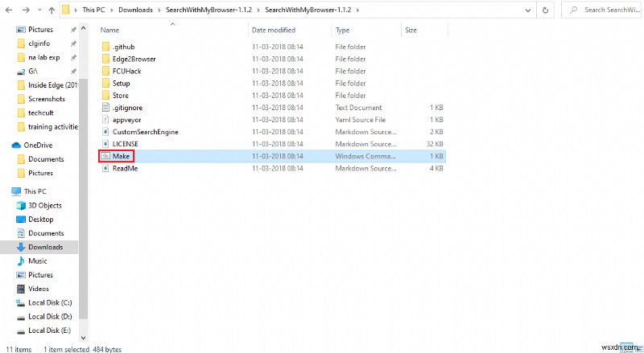644x353 pixels.
Task: Select the appveyor file name
Action: [x=126, y=120]
